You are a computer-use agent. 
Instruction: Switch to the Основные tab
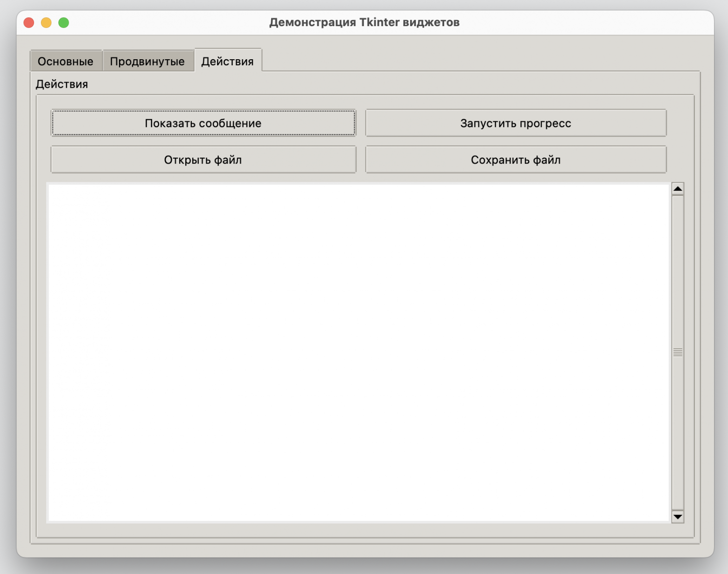(x=65, y=60)
